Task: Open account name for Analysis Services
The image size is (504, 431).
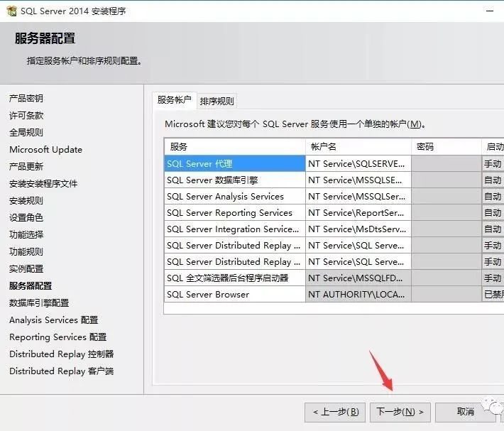Action: click(x=358, y=197)
